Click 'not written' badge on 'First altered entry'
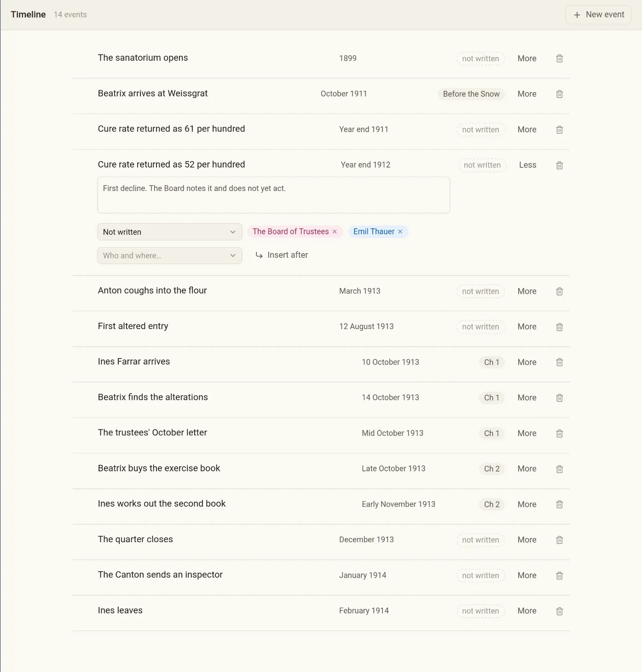Image resolution: width=642 pixels, height=672 pixels. point(480,327)
